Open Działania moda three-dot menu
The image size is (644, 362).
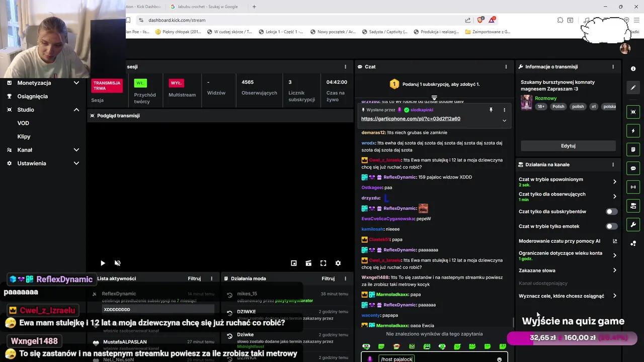point(345,279)
